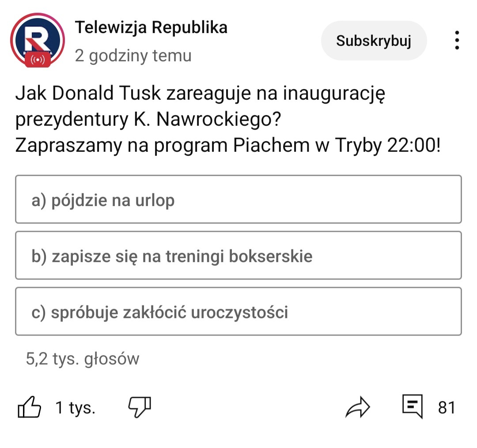Click the "Jak Donald Tusk zareaguje" question line
Screen dimensions: 477x448
click(201, 94)
